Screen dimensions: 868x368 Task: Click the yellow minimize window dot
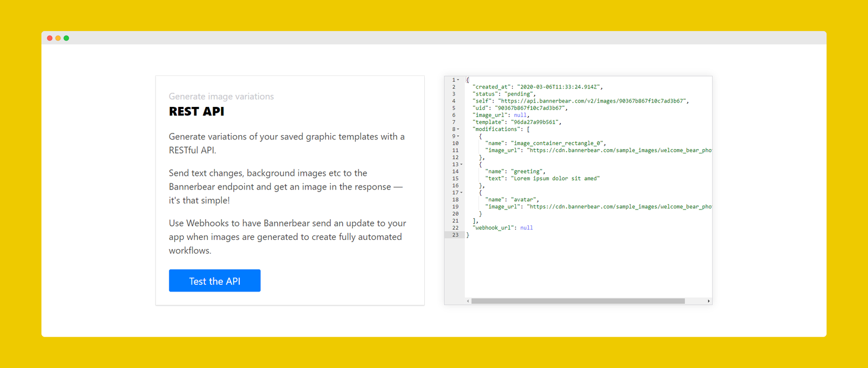pyautogui.click(x=58, y=38)
